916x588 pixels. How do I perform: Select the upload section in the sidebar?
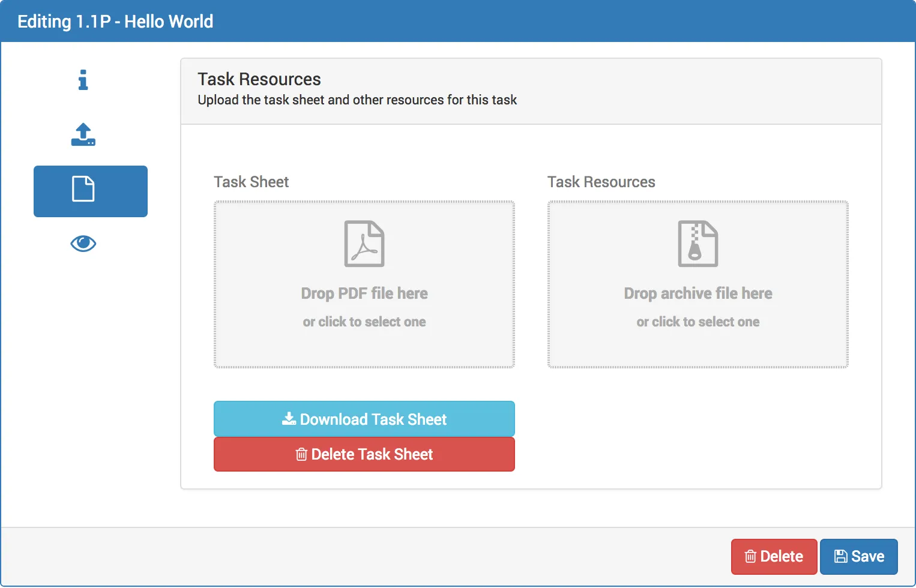(x=83, y=134)
